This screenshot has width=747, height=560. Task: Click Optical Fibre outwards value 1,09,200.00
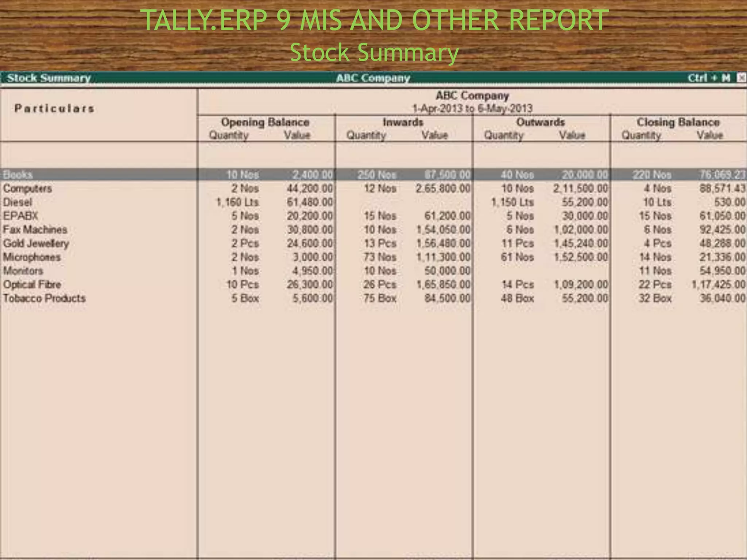coord(581,285)
